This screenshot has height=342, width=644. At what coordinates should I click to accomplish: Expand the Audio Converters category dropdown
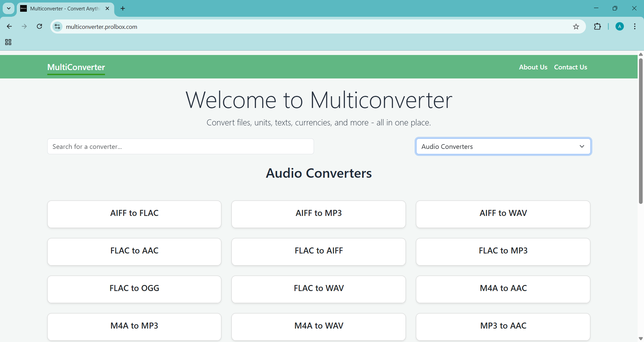(x=503, y=147)
